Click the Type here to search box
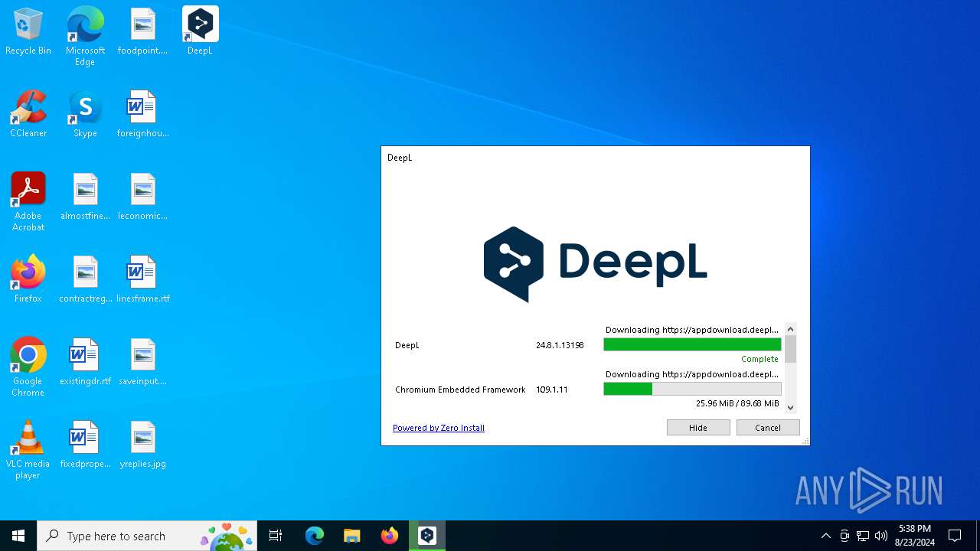 147,536
